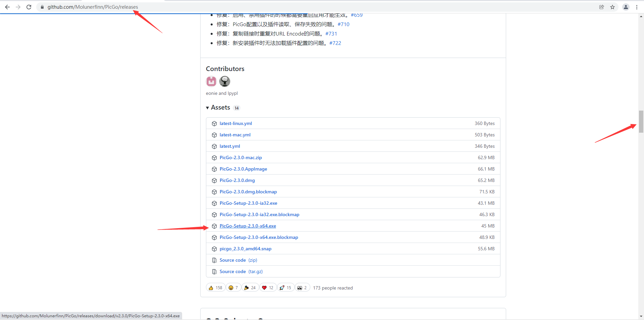Open issue #710 link

[343, 24]
